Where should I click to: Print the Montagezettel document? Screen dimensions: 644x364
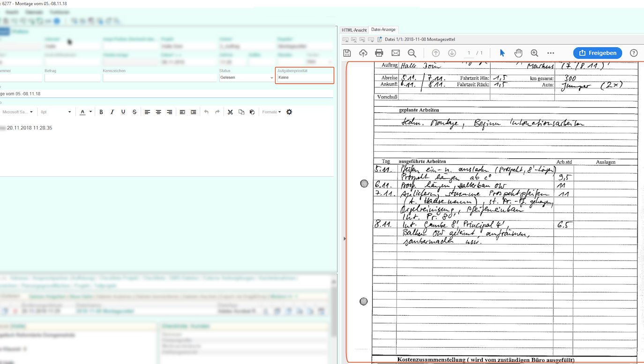pyautogui.click(x=379, y=53)
